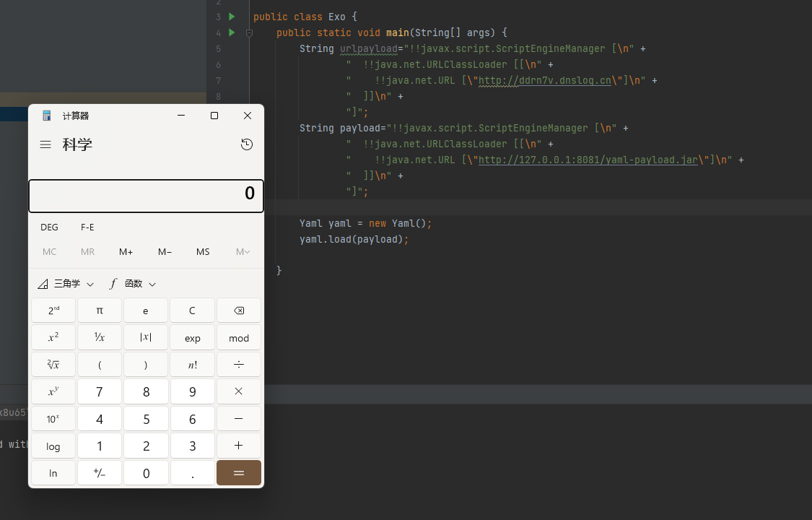812x520 pixels.
Task: Click the decimal point key
Action: (x=192, y=473)
